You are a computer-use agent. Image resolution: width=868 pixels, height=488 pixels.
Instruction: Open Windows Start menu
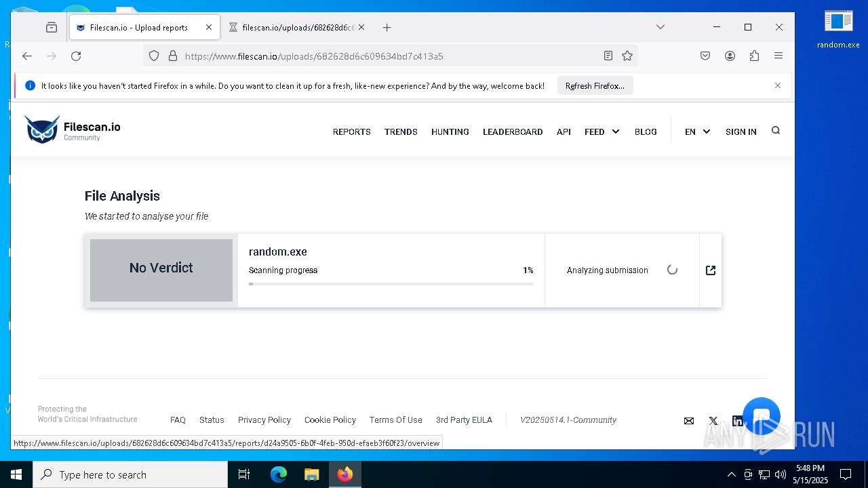coord(16,474)
